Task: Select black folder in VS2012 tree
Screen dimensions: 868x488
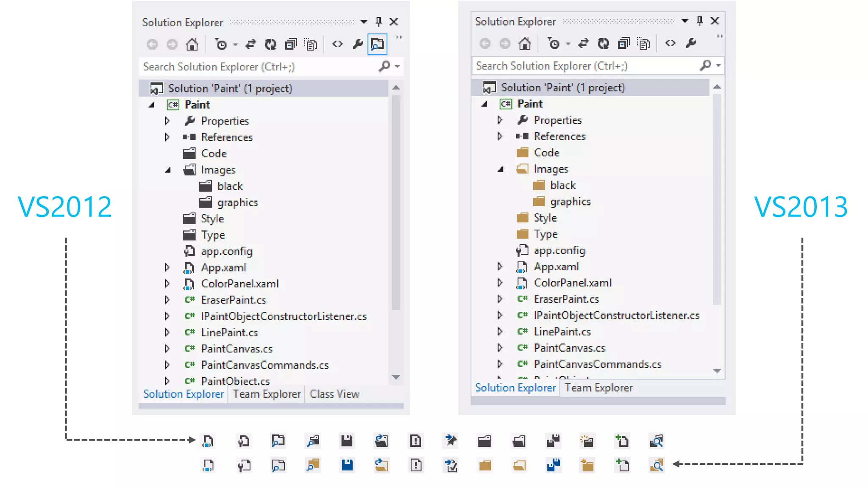Action: click(x=221, y=186)
